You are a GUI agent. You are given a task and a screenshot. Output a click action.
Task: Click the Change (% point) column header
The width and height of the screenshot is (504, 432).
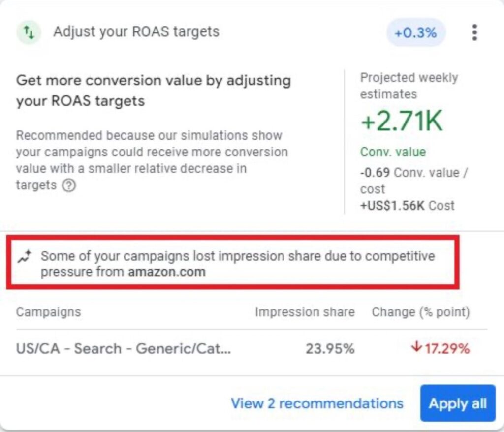click(421, 312)
